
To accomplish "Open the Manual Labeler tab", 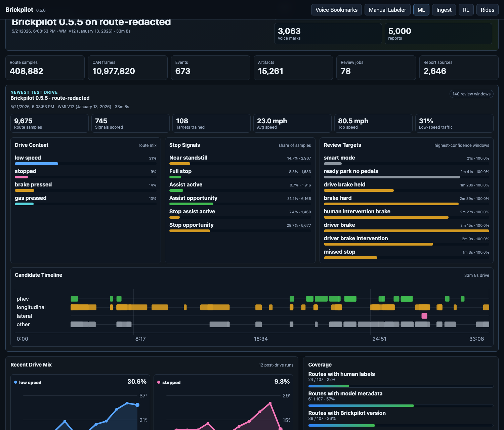I will pyautogui.click(x=387, y=10).
